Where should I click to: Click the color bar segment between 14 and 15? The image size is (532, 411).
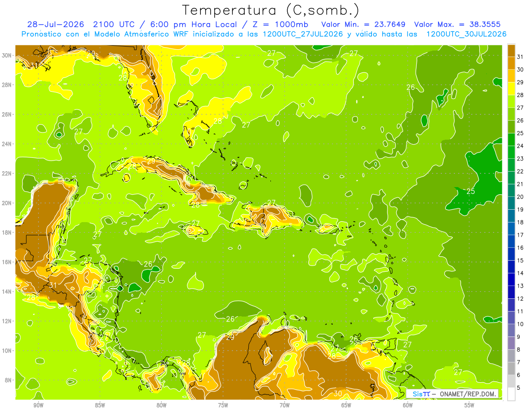click(x=511, y=266)
